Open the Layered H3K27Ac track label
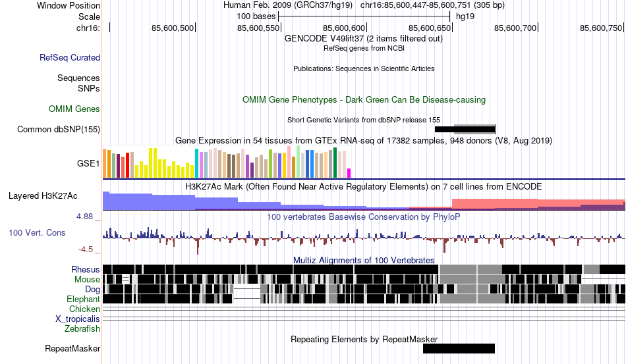This screenshot has height=364, width=626. point(43,195)
